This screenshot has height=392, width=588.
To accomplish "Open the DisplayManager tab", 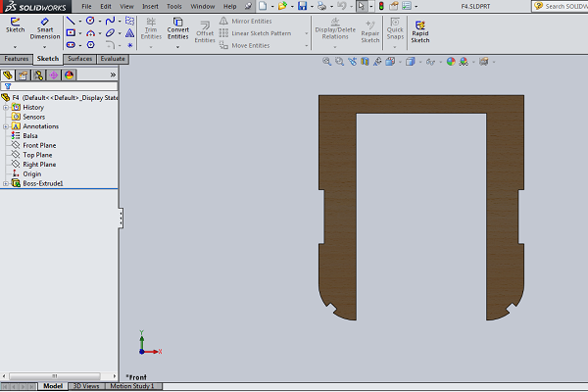I will pos(69,75).
